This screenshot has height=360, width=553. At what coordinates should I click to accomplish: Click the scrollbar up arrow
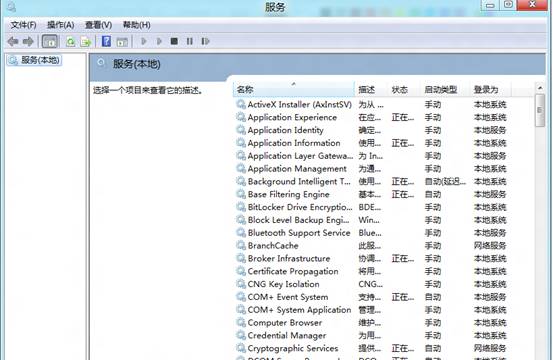point(540,87)
